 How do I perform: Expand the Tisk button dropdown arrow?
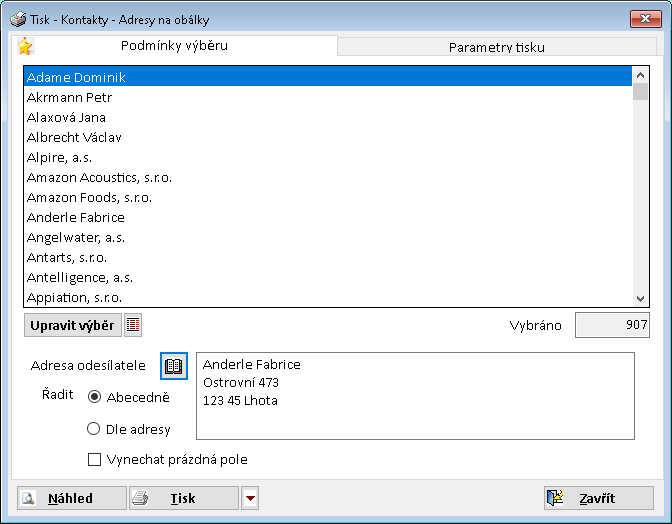(250, 498)
